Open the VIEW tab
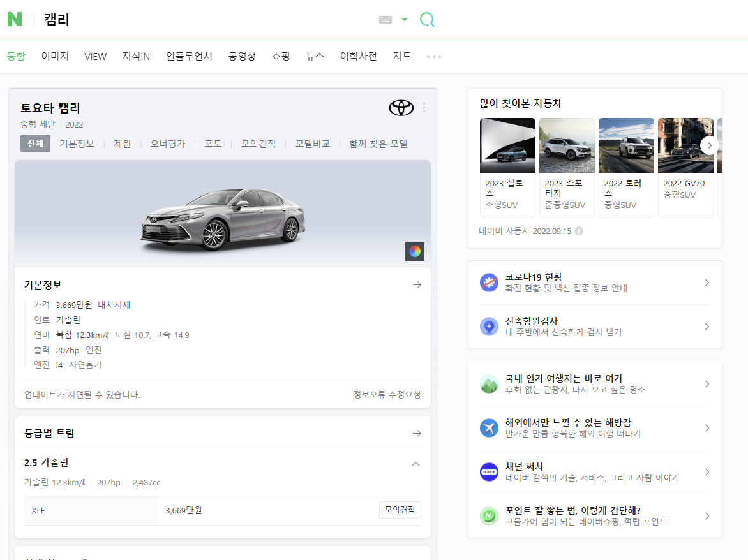The image size is (748, 560). 95,56
